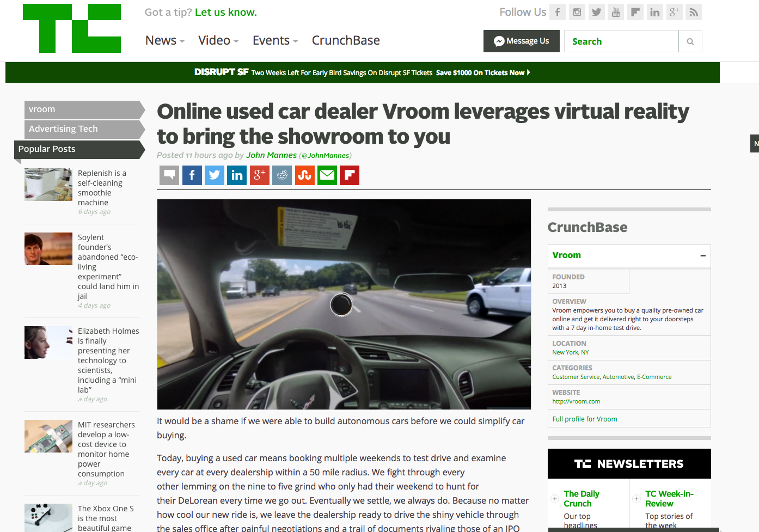
Task: Jump to article comments icon
Action: pos(169,175)
